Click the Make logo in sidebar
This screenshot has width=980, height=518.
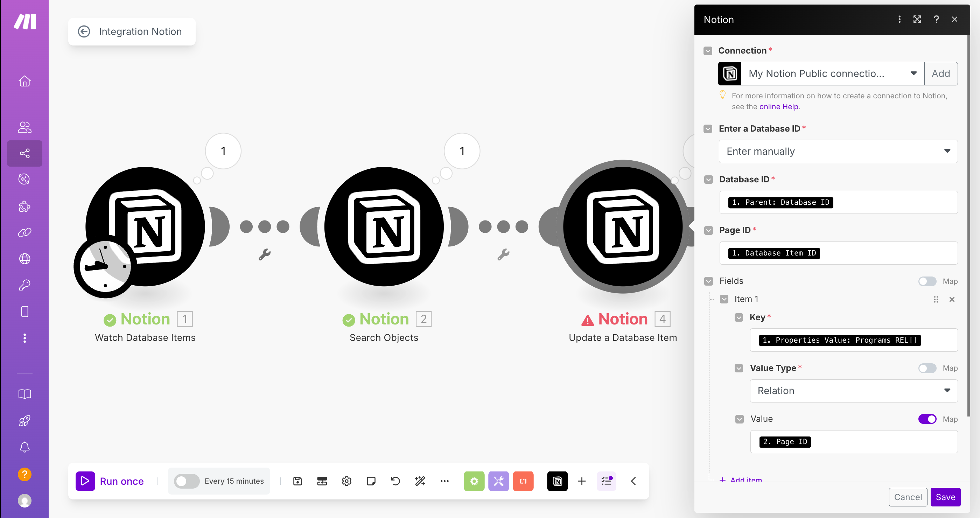click(x=25, y=21)
